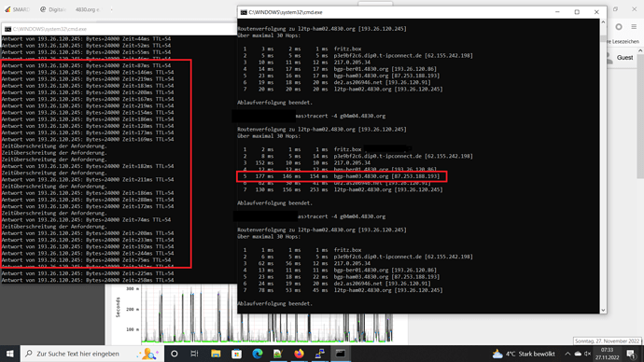This screenshot has height=362, width=644.
Task: Click the hop '24 ms 19 ms 20 ms de2.as206946.net'
Action: [336, 284]
